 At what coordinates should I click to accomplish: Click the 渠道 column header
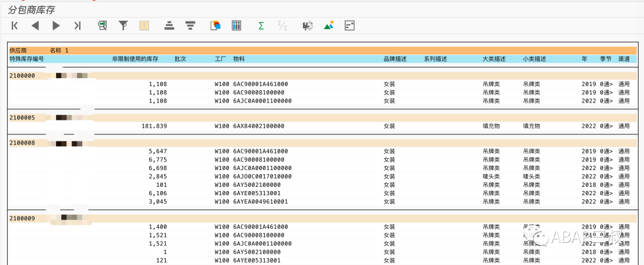(x=624, y=59)
